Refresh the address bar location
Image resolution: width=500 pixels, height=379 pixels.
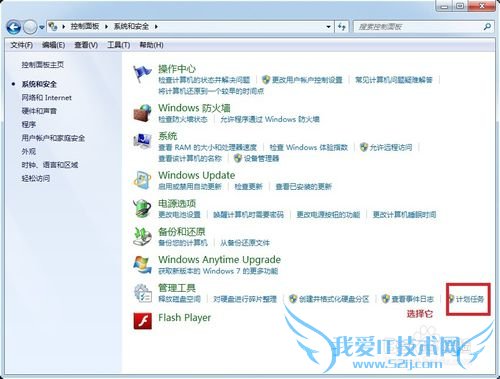pyautogui.click(x=342, y=27)
